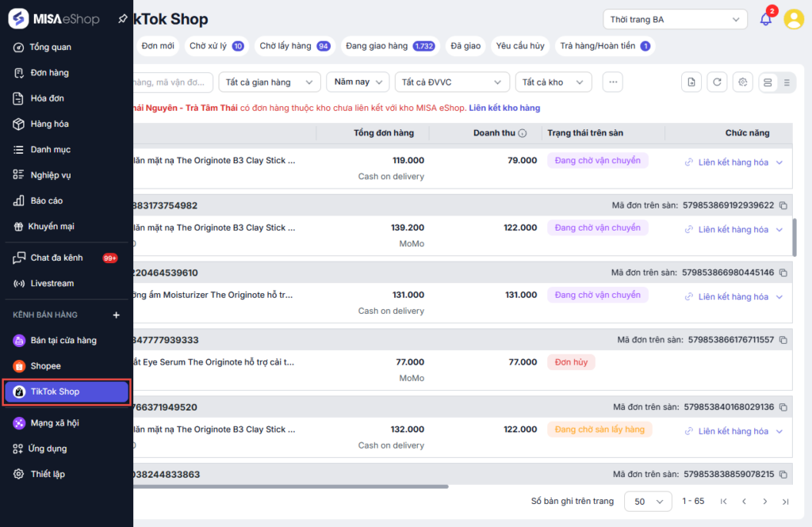The width and height of the screenshot is (812, 527).
Task: Open the records per page dropdown
Action: tap(649, 502)
